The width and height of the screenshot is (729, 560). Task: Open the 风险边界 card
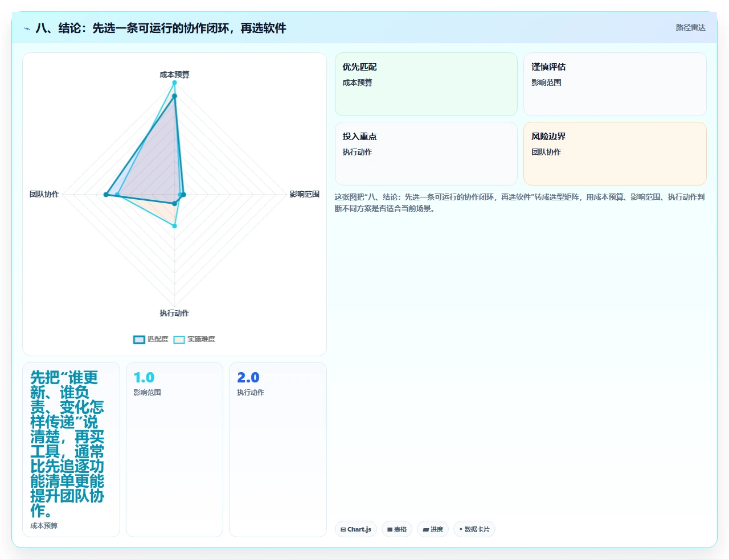[615, 154]
